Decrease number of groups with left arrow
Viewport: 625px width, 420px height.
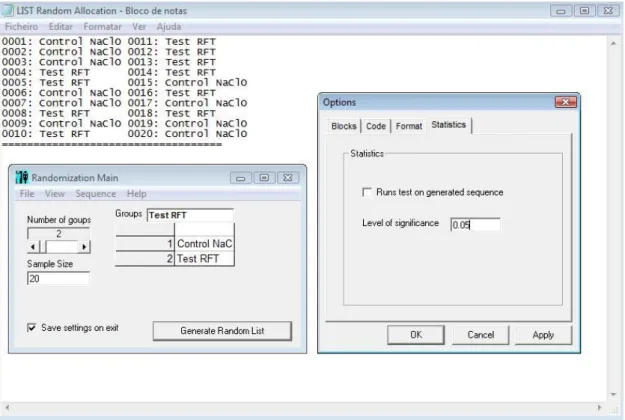pos(33,247)
